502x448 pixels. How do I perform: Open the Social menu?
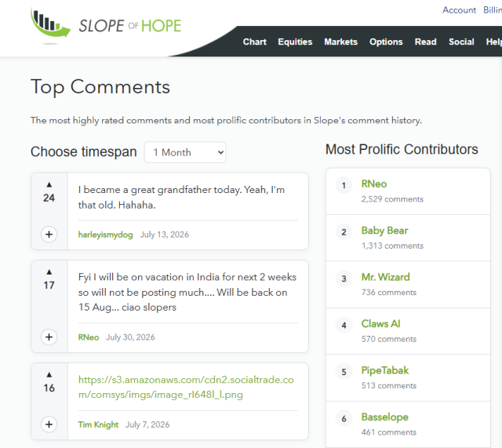(461, 42)
